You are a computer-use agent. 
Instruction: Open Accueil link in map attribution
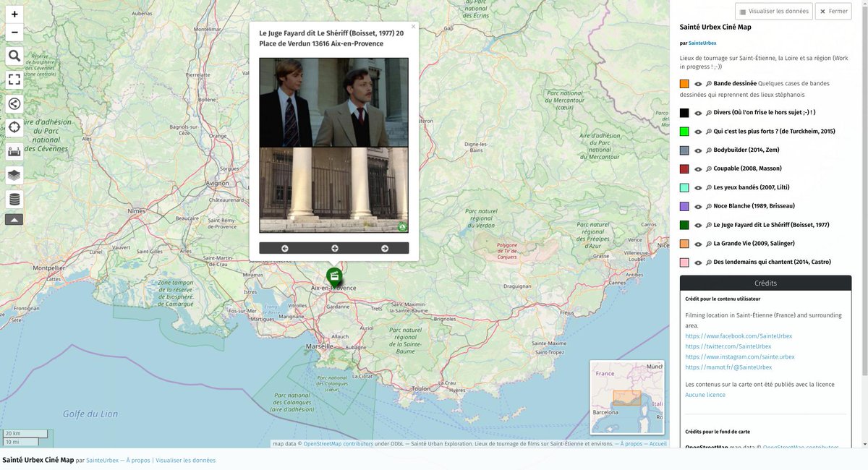coord(658,444)
